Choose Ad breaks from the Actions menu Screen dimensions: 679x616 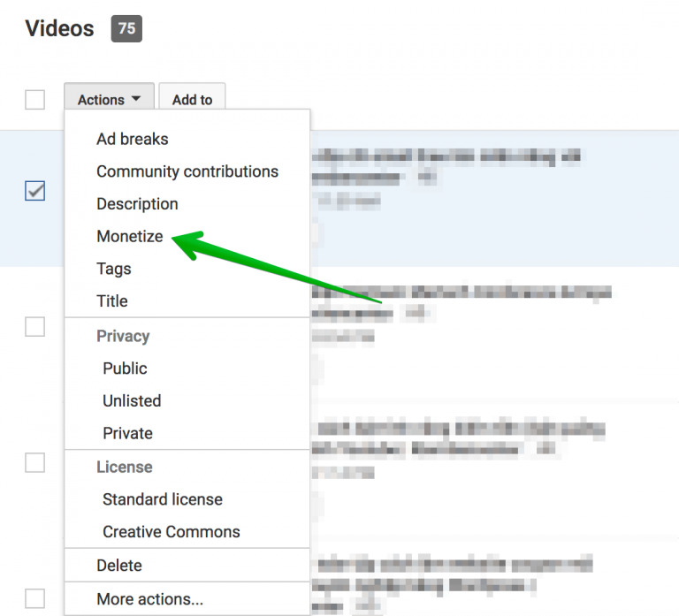coord(132,139)
